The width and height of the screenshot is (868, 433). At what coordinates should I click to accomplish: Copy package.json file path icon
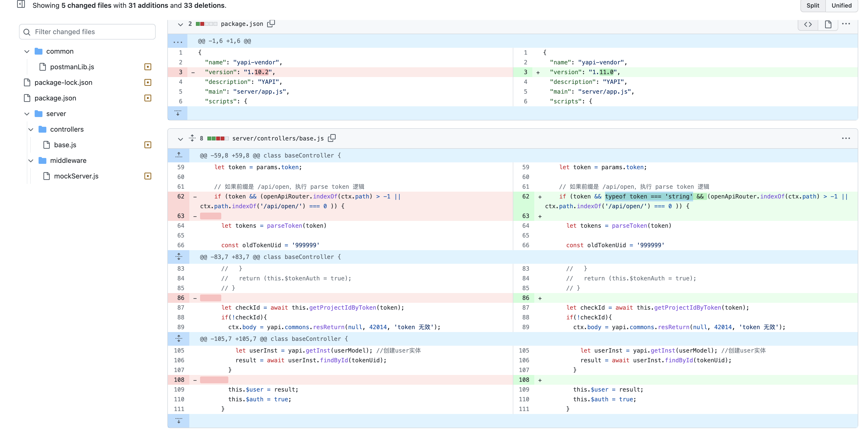click(271, 24)
